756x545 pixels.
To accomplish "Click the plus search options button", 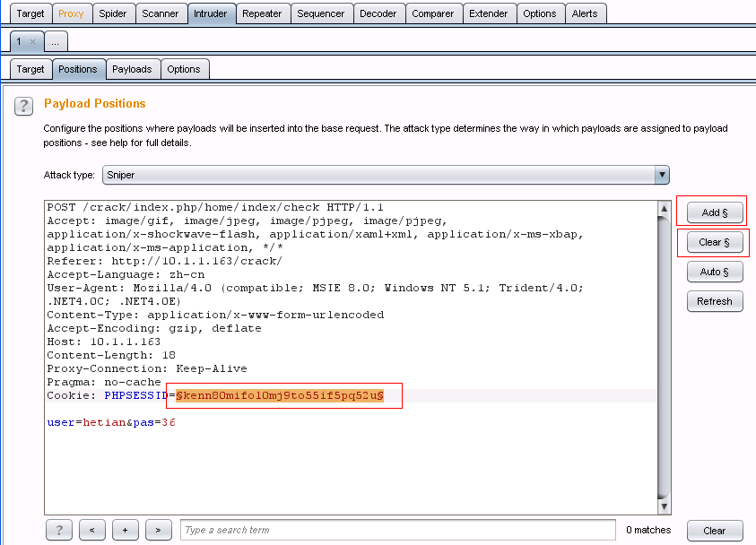I will [126, 530].
